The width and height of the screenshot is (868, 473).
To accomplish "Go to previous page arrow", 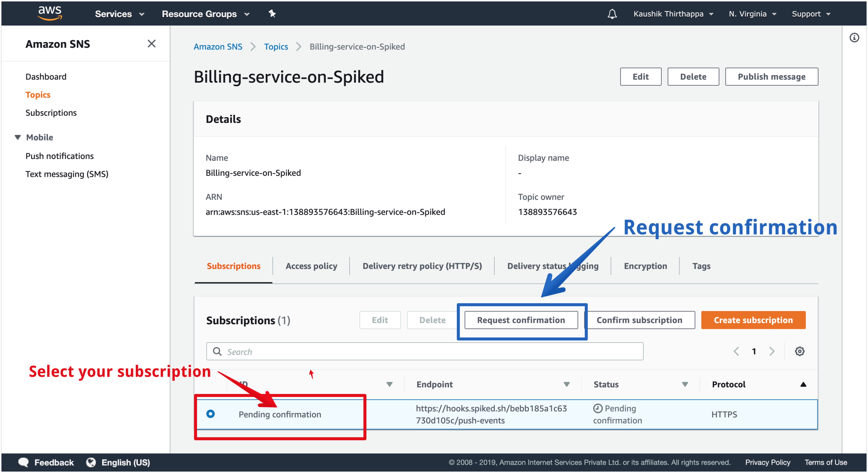I will 736,351.
